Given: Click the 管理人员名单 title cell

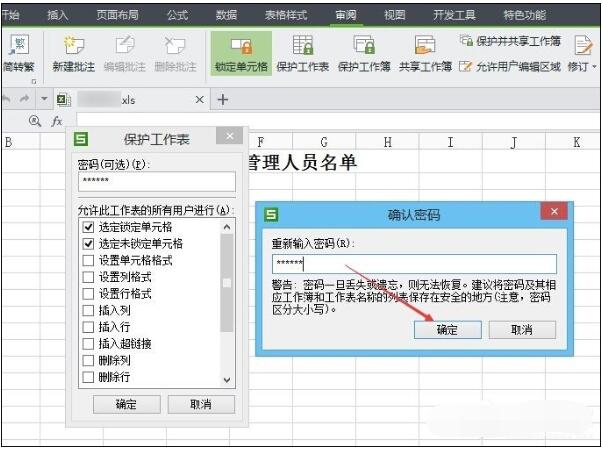Looking at the screenshot, I should [x=302, y=163].
